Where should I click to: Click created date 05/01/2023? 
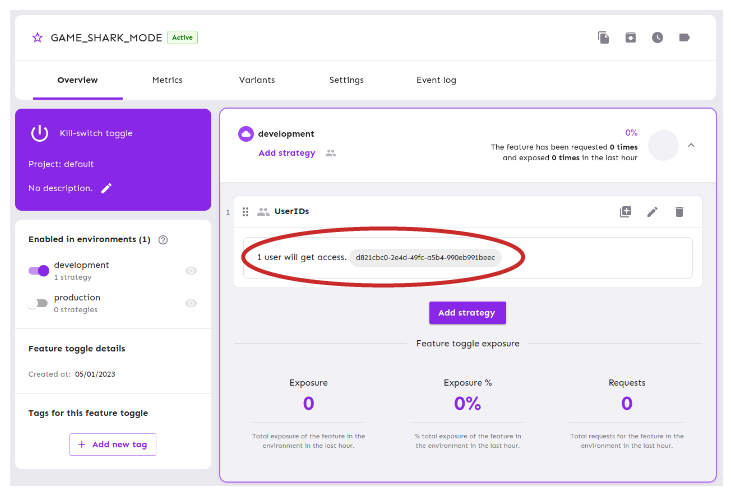[95, 374]
